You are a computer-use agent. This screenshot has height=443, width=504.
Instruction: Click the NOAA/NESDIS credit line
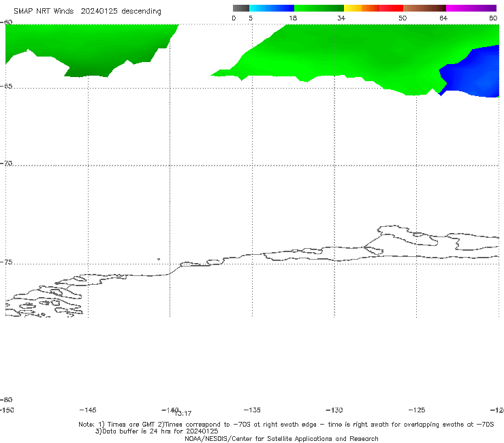(x=281, y=439)
